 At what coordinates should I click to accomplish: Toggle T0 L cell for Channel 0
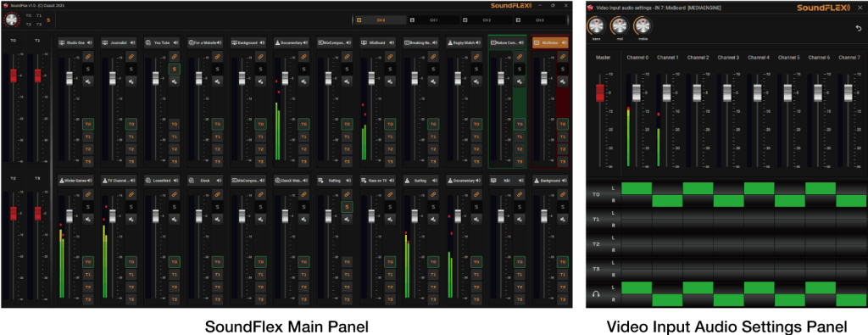[x=637, y=188]
